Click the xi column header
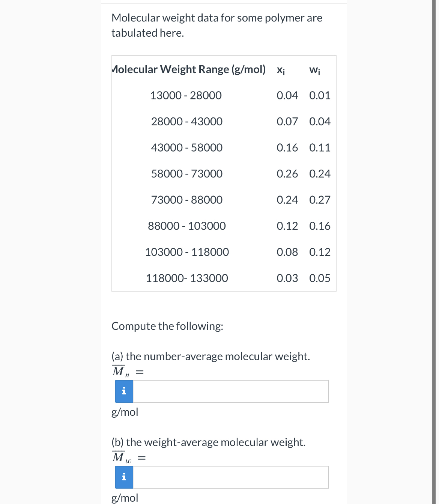 [281, 70]
